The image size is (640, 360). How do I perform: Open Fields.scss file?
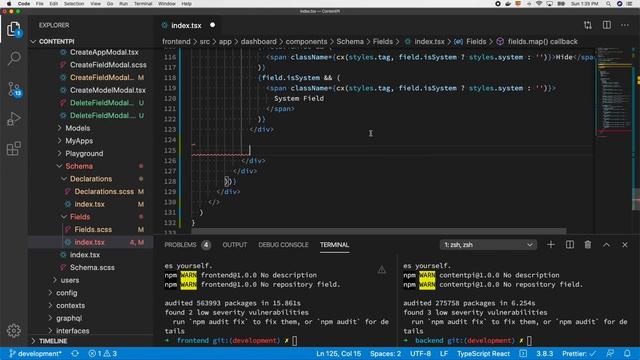[93, 229]
